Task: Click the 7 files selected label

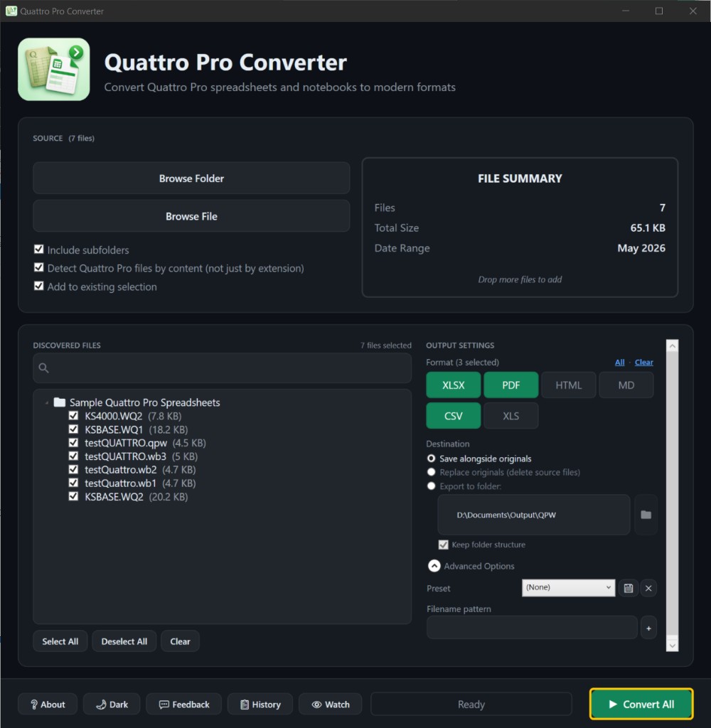Action: tap(386, 346)
